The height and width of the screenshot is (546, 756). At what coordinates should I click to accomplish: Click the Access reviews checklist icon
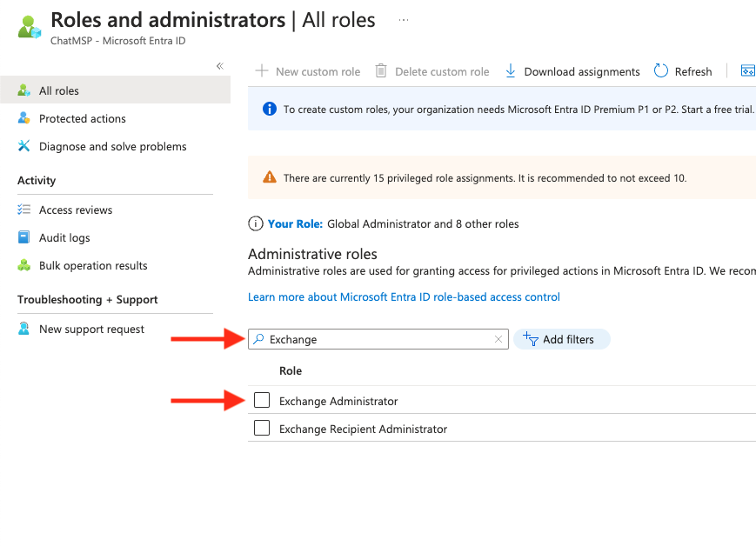coord(23,210)
